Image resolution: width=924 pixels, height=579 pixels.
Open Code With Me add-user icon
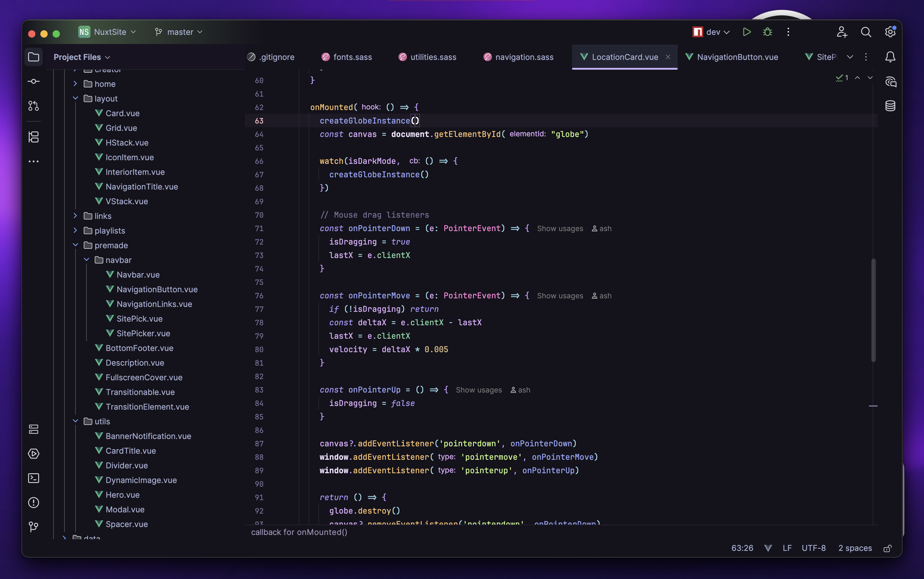[842, 32]
